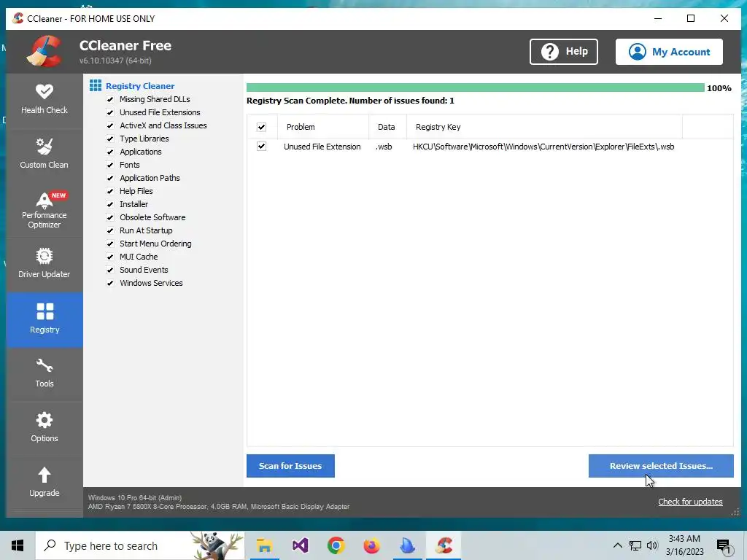Open the Tools section

44,373
